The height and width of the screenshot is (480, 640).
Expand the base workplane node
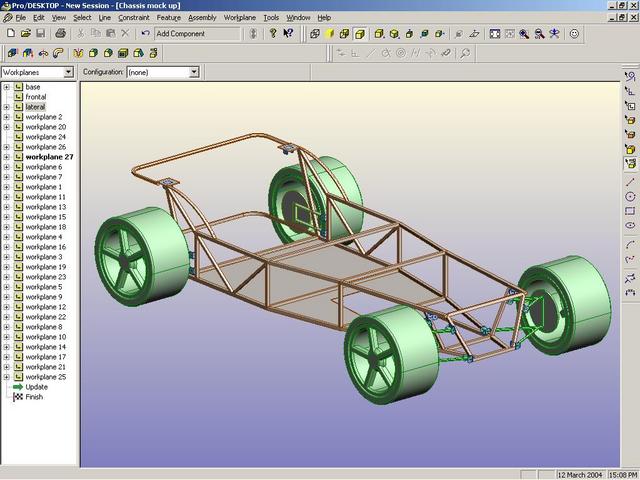(x=6, y=87)
